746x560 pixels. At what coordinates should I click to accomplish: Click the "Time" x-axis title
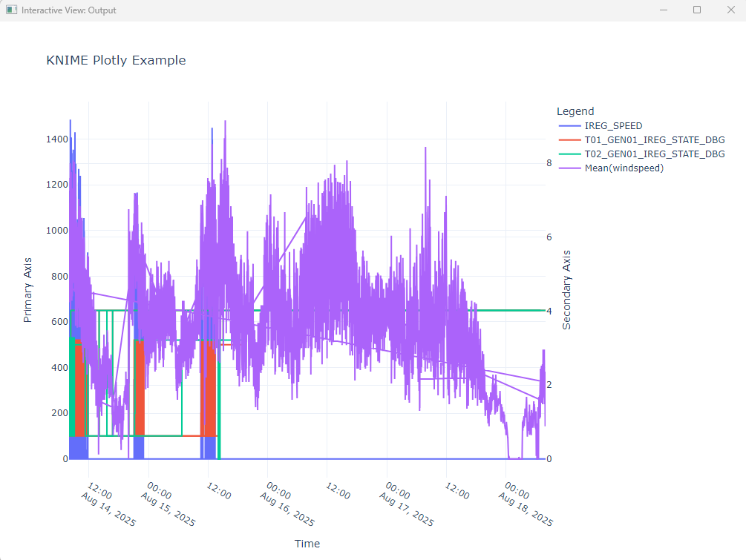click(307, 544)
